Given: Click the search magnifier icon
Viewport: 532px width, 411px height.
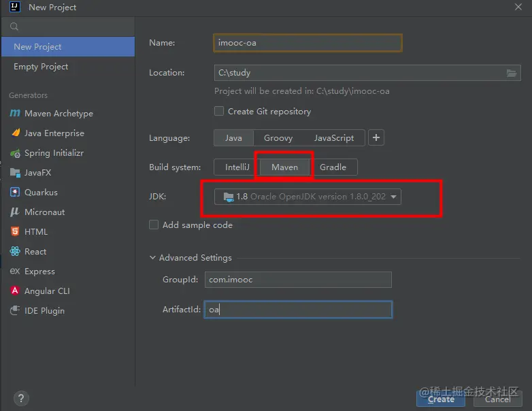Looking at the screenshot, I should [14, 27].
